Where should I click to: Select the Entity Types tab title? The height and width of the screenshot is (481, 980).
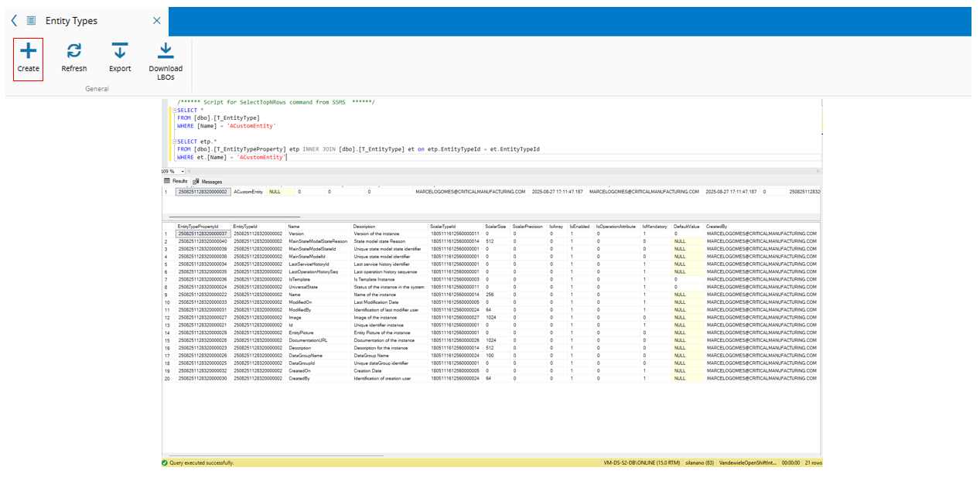coord(71,21)
